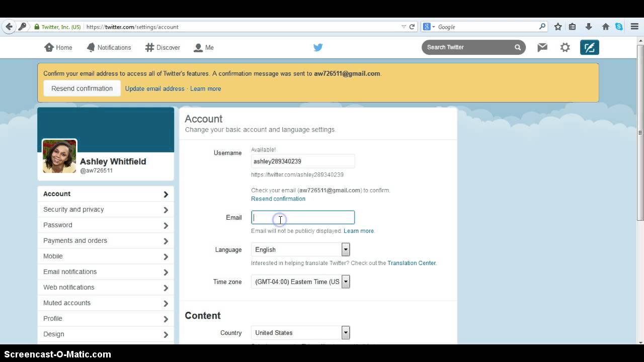The width and height of the screenshot is (644, 362).
Task: Open Security and privacy settings
Action: coord(106,210)
